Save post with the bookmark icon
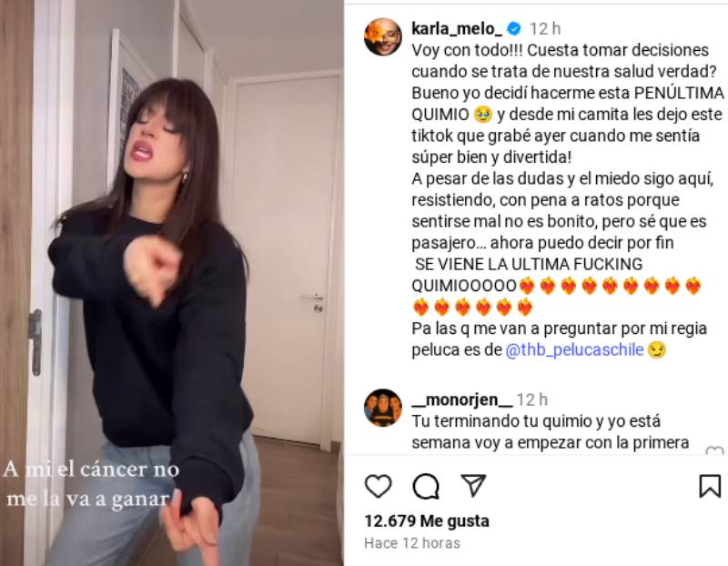Viewport: 728px width, 566px height. 710,486
